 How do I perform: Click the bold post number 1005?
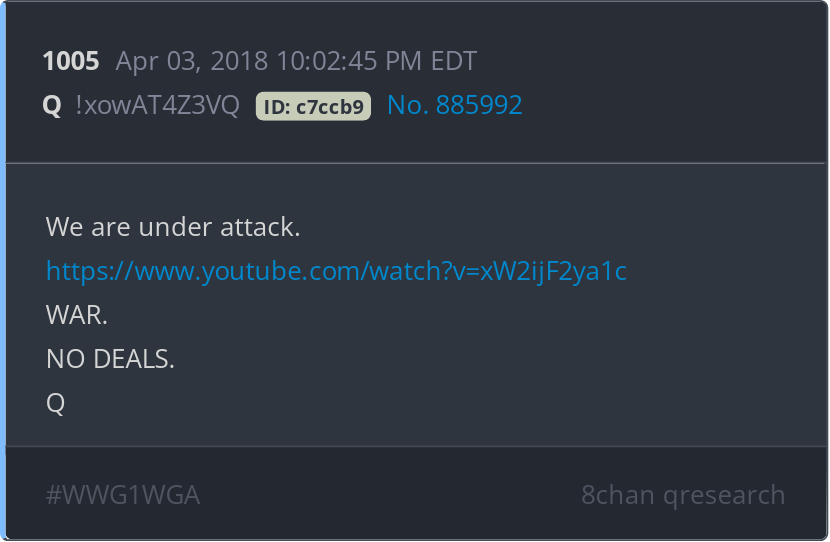71,61
